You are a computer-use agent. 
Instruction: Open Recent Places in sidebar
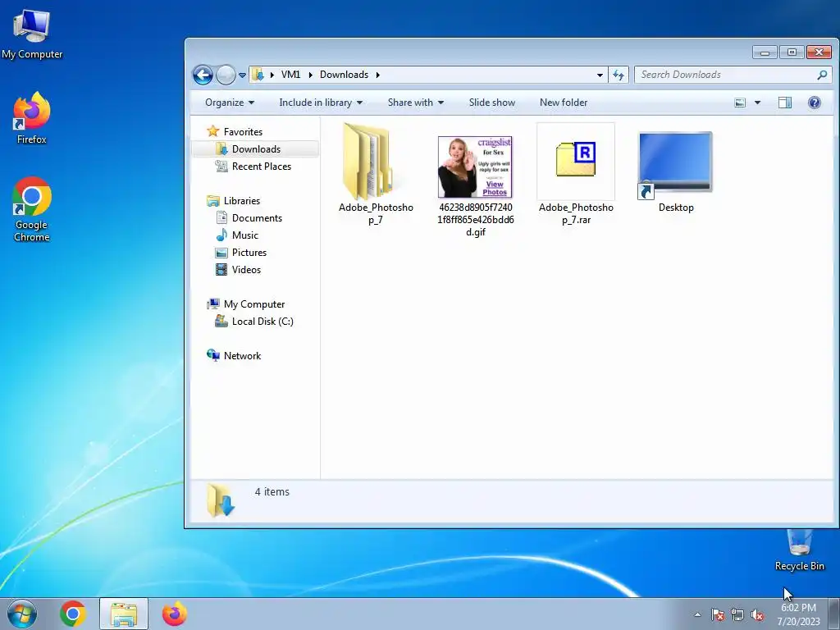point(262,167)
